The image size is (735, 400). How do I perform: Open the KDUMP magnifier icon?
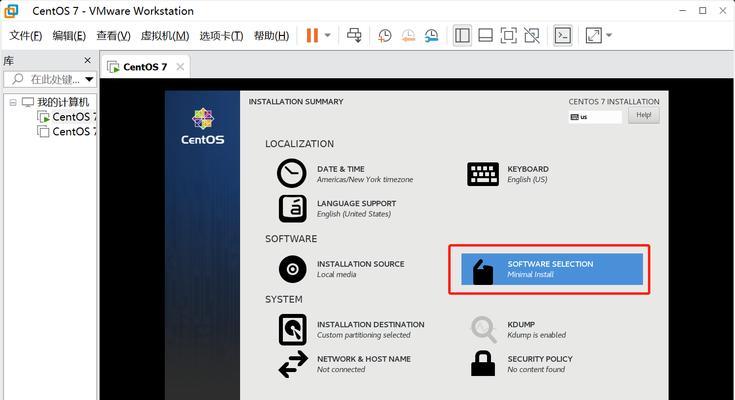tap(484, 330)
